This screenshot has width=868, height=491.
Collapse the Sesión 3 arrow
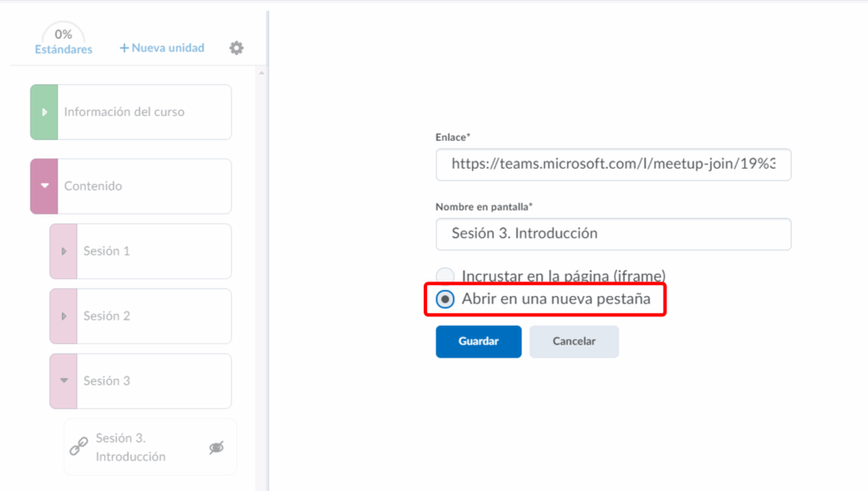(64, 381)
